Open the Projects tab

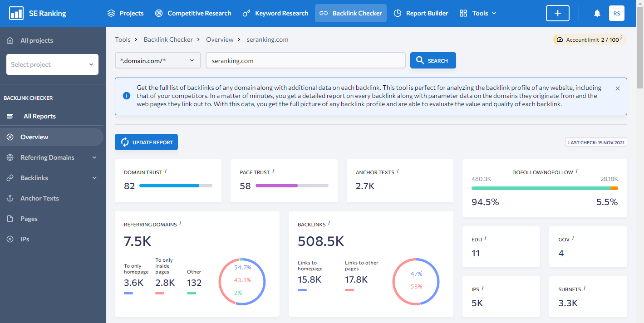(126, 13)
